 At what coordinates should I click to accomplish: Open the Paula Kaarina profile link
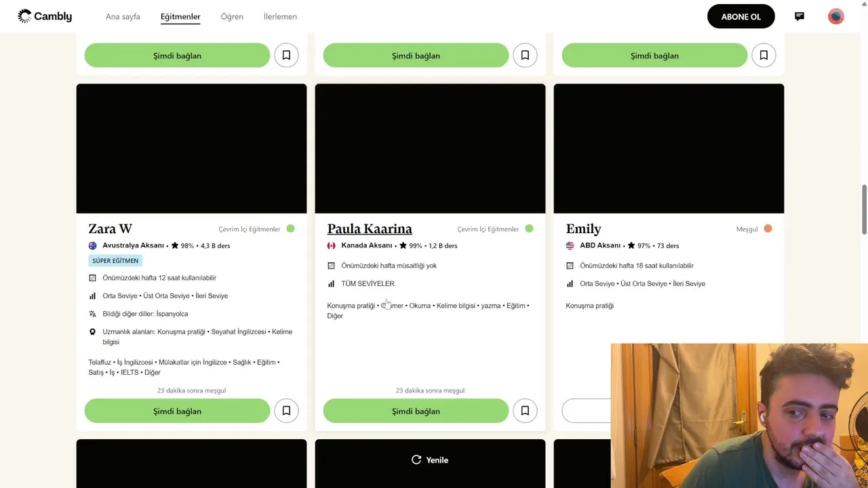(370, 229)
